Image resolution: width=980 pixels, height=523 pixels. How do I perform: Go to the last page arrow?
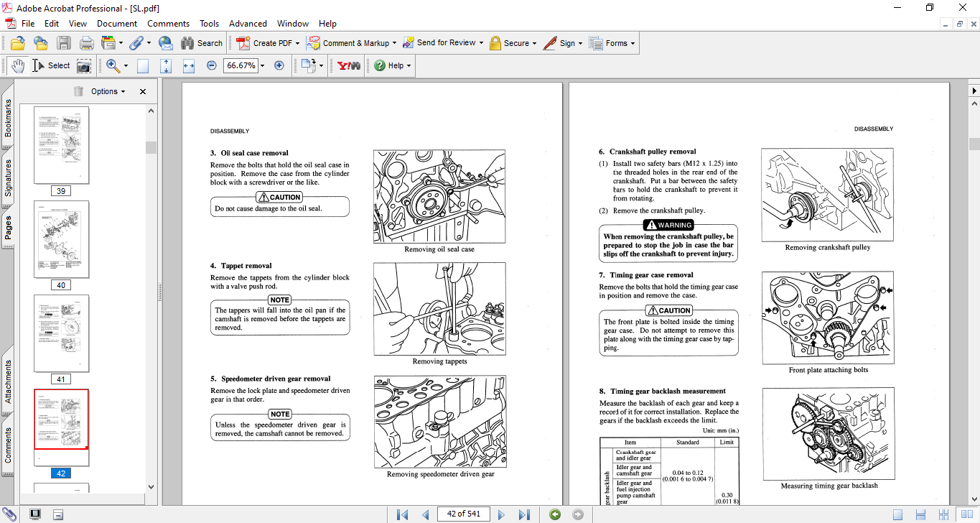click(x=524, y=514)
